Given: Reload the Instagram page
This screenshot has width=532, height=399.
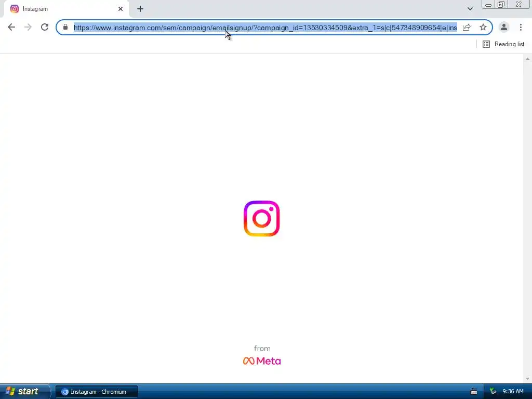Looking at the screenshot, I should (45, 27).
